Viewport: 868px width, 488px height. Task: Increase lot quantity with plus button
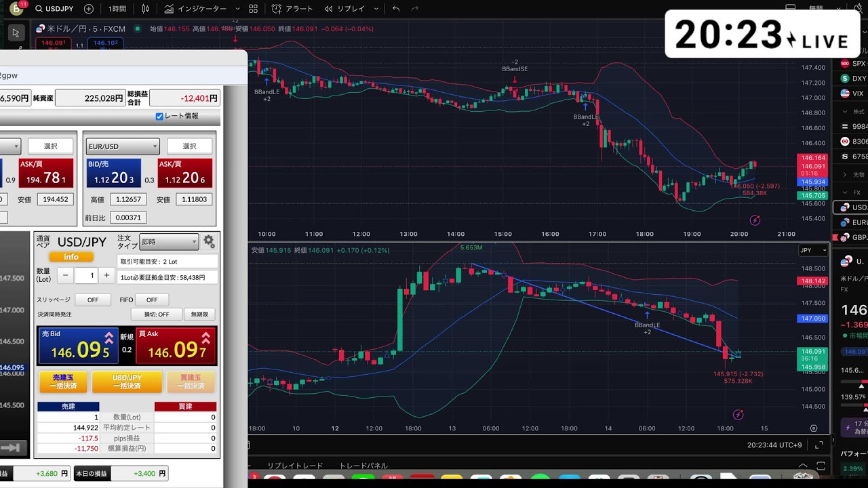click(106, 275)
